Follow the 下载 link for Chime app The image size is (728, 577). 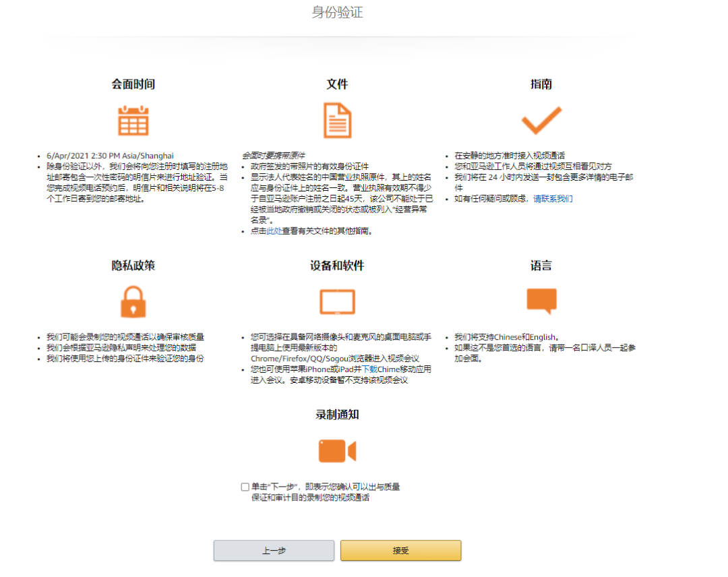(x=369, y=369)
